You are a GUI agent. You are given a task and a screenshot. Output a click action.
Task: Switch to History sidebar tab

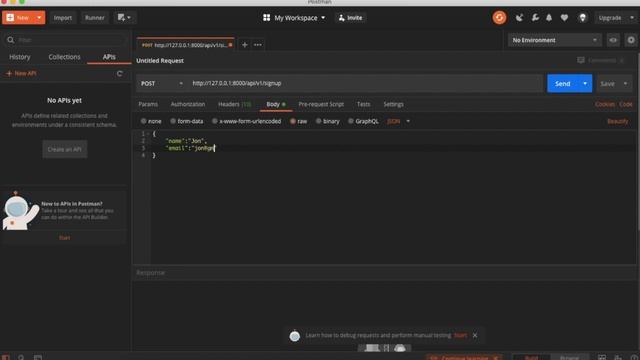(20, 57)
